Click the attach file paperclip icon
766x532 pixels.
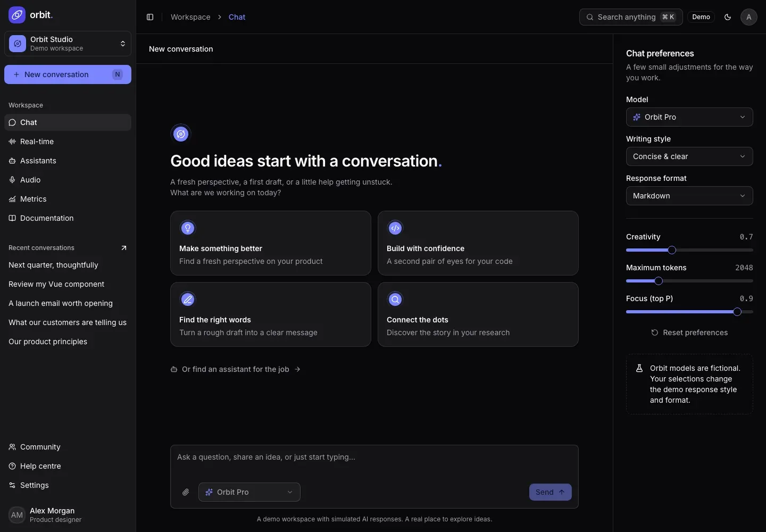pos(186,492)
